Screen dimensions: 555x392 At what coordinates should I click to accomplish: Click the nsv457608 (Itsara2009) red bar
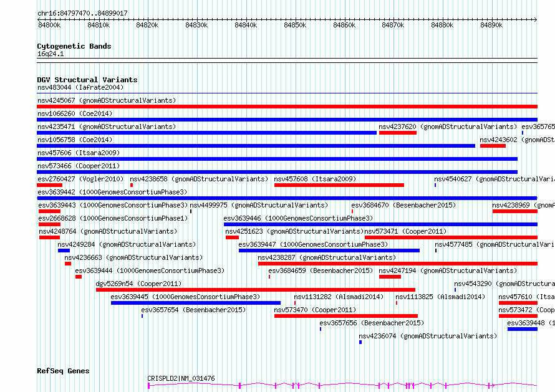pyautogui.click(x=339, y=185)
